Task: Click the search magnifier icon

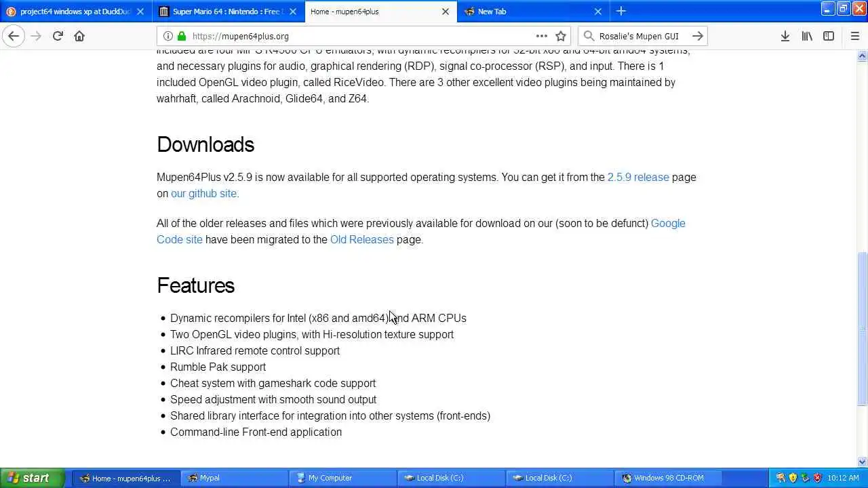Action: pos(589,36)
